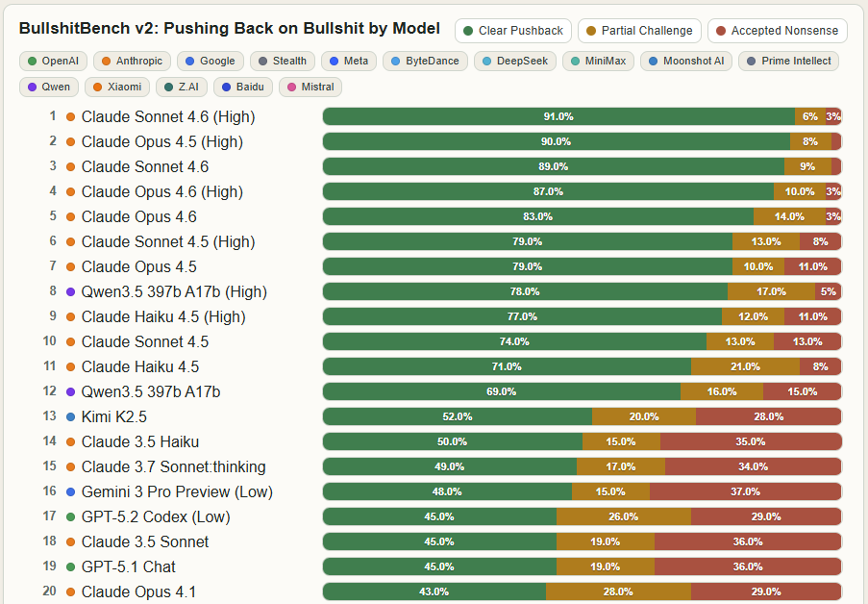Choose the ByteDance provider chip
Screen dimensions: 868x604
[x=426, y=61]
